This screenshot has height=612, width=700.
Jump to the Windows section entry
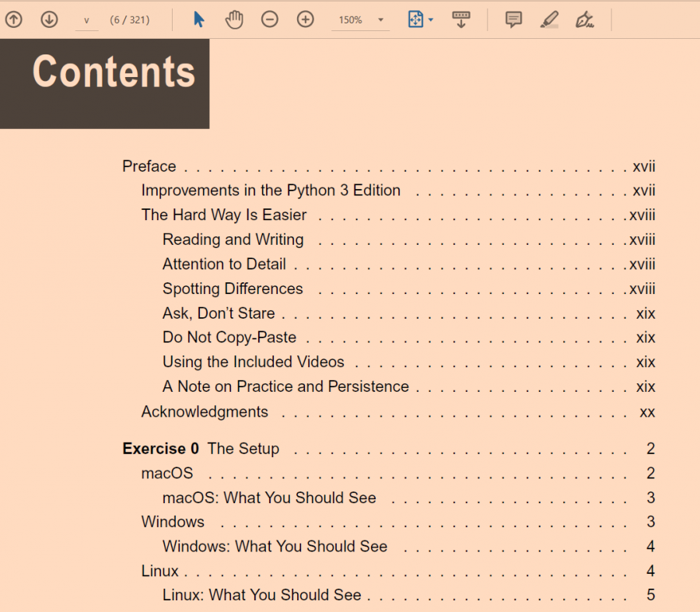pyautogui.click(x=173, y=522)
